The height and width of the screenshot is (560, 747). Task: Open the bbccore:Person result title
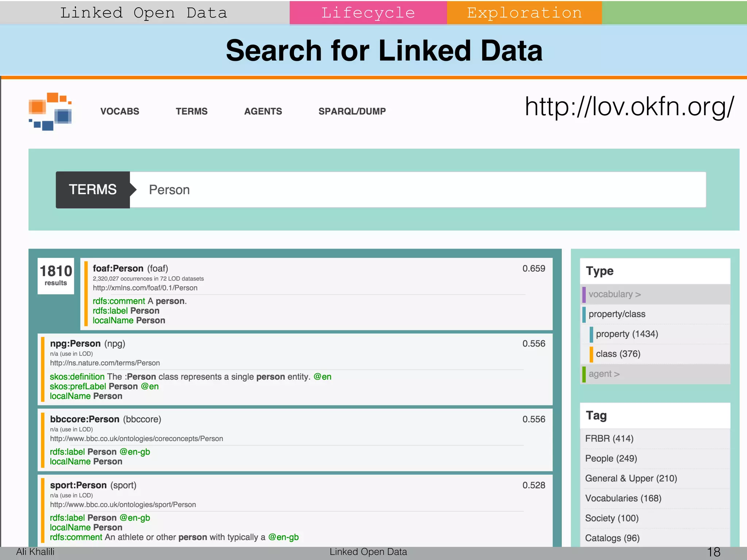(85, 419)
